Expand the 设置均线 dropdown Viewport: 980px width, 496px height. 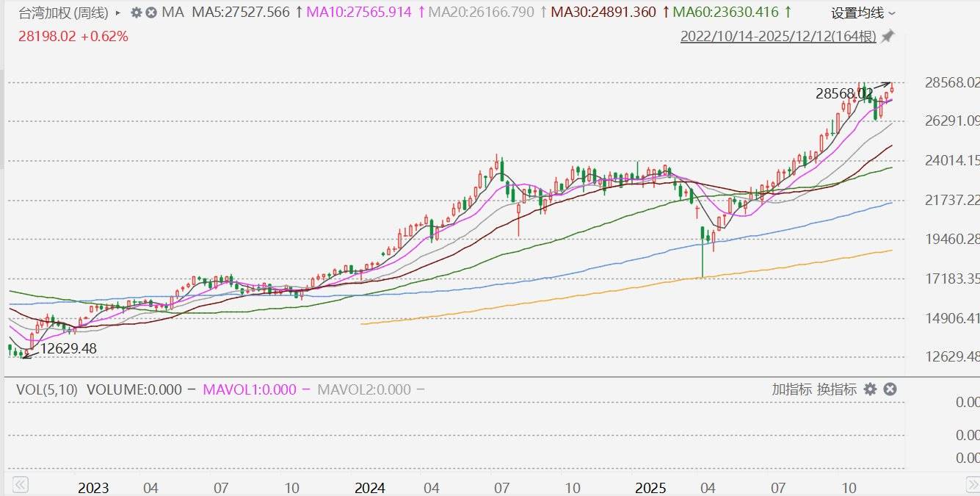(x=863, y=12)
